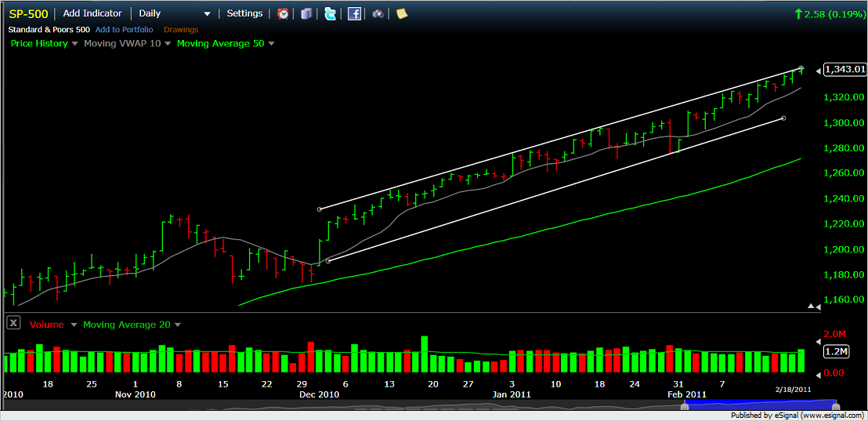
Task: Select the right endpoint of the upper trendline
Action: tap(802, 69)
